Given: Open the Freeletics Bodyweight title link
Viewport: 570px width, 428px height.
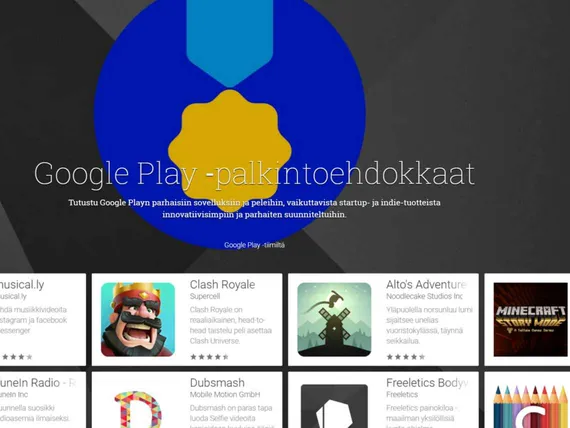Looking at the screenshot, I should pos(427,383).
